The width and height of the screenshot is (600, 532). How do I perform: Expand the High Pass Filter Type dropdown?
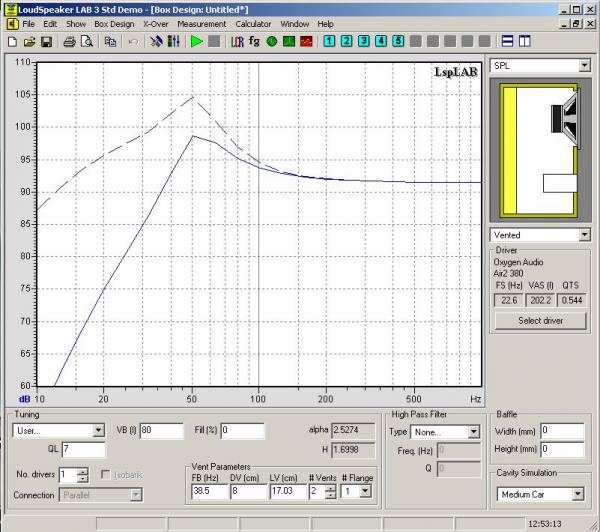coord(474,432)
